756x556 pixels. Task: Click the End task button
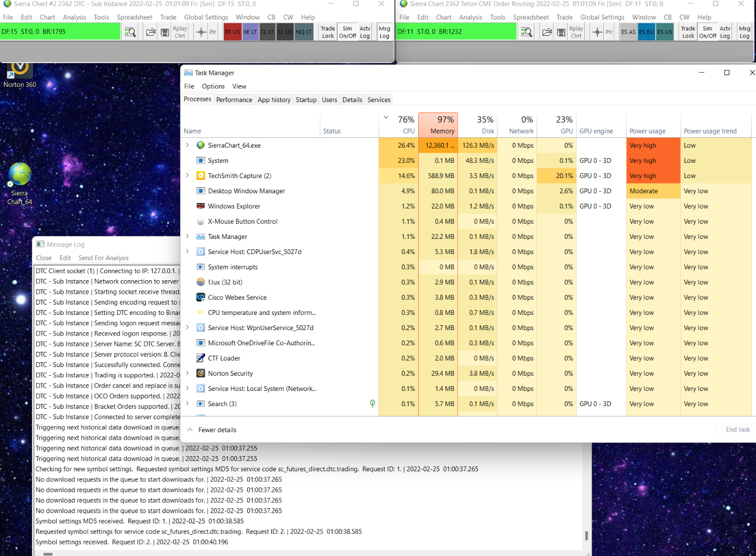click(x=738, y=429)
